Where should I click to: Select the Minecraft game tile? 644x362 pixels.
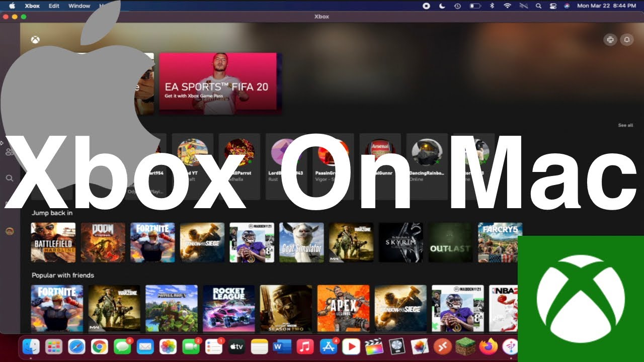pos(172,308)
